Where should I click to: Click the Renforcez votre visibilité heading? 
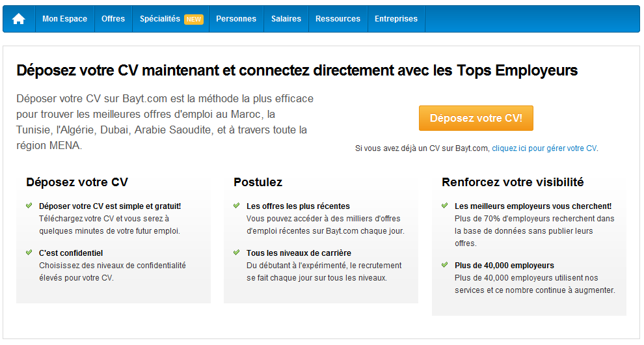coord(513,182)
